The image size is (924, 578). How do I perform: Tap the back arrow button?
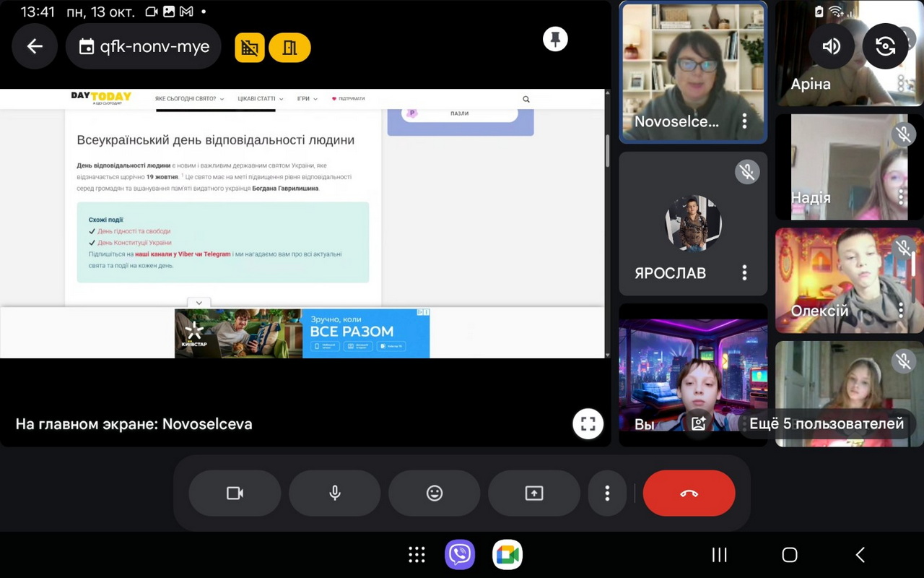click(35, 47)
